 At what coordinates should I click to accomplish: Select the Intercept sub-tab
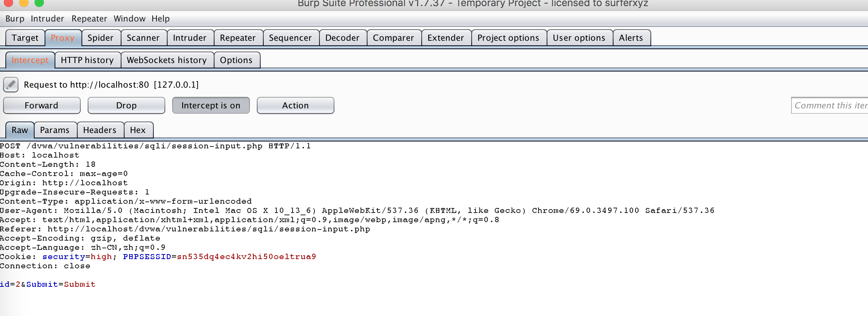pyautogui.click(x=30, y=60)
